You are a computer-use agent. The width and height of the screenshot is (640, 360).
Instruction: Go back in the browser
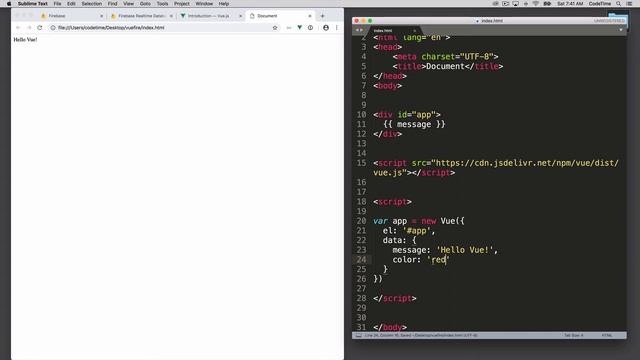18,28
